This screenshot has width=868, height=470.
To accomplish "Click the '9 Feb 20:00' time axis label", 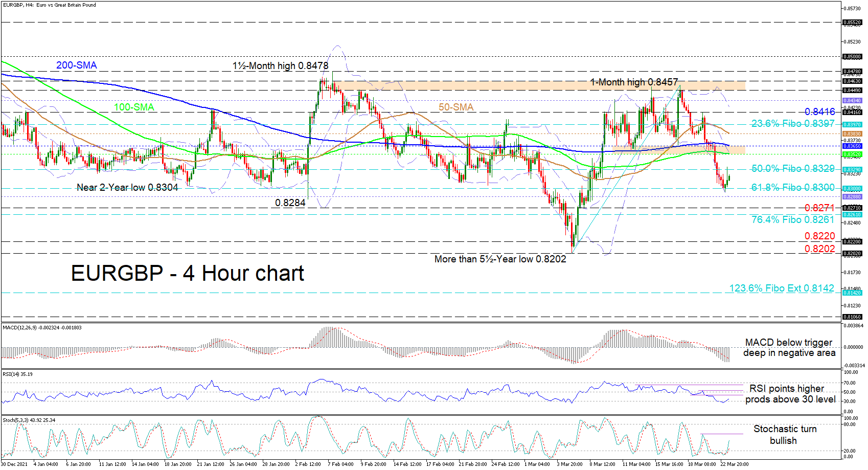I will tap(373, 464).
